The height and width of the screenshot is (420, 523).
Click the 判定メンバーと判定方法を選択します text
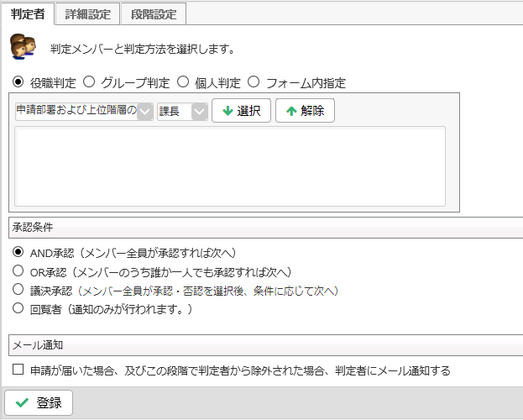(143, 50)
